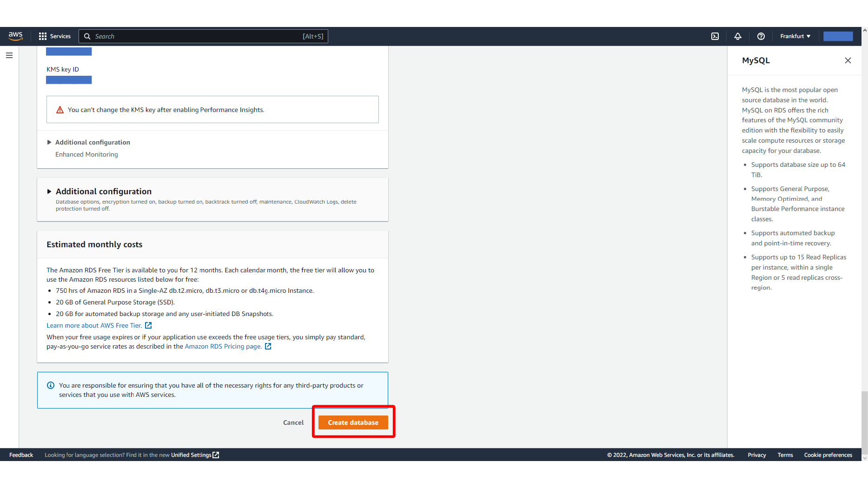868x488 pixels.
Task: Open the Privacy footer link
Action: [x=756, y=455]
